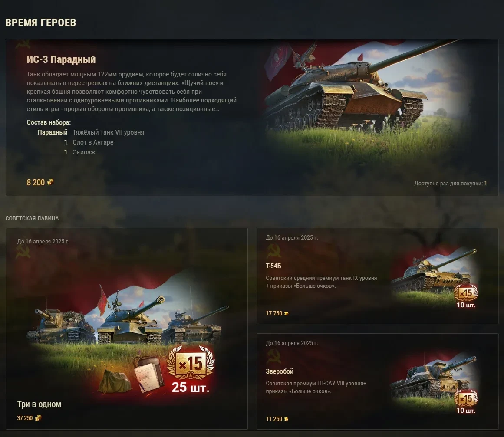This screenshot has width=504, height=437.
Task: Open the Т-54Б offer title
Action: (273, 266)
